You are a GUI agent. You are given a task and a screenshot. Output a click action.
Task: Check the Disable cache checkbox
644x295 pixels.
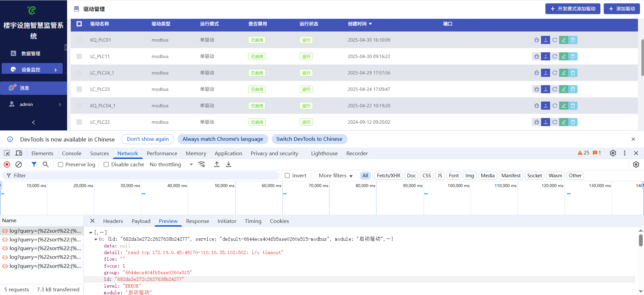point(106,165)
